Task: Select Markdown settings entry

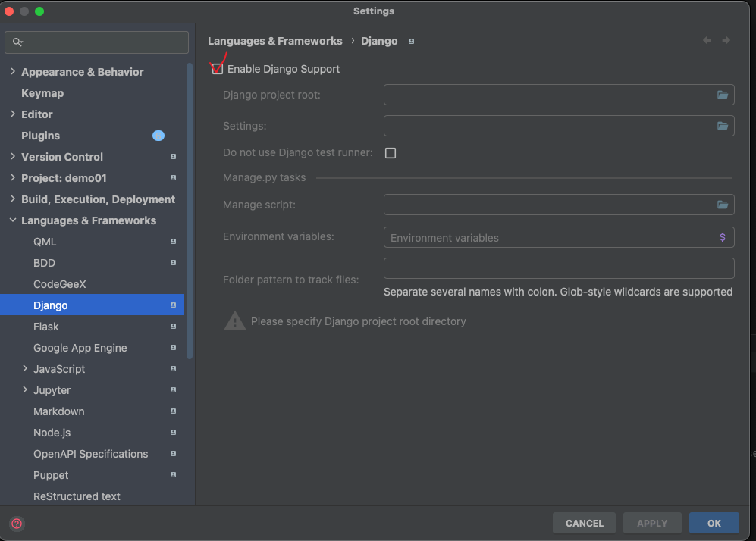Action: click(x=59, y=411)
